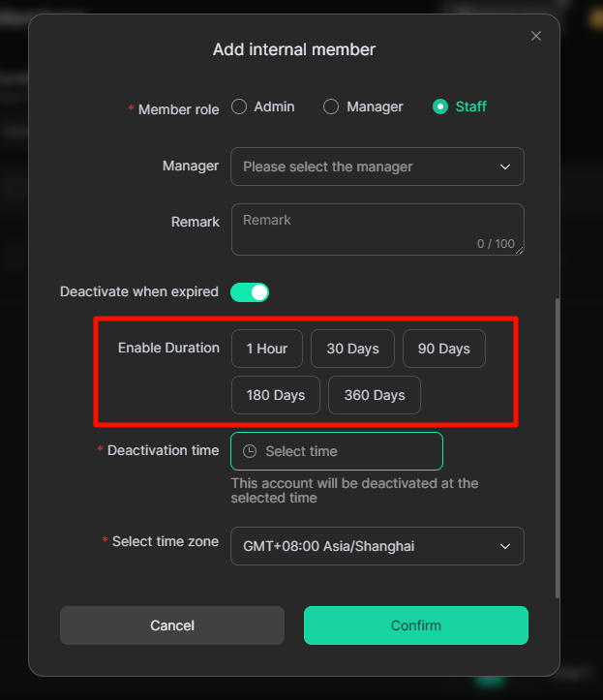The height and width of the screenshot is (700, 603).
Task: Confirm adding the internal member
Action: pos(415,625)
